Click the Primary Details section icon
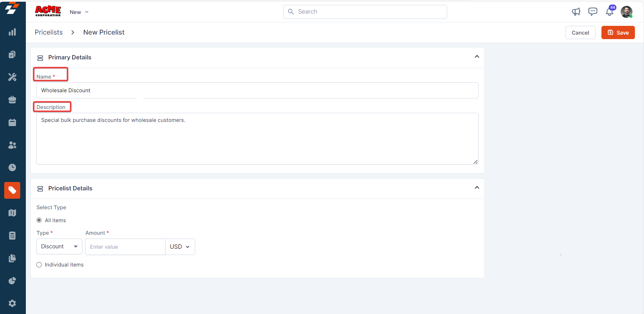The height and width of the screenshot is (314, 644). [40, 58]
